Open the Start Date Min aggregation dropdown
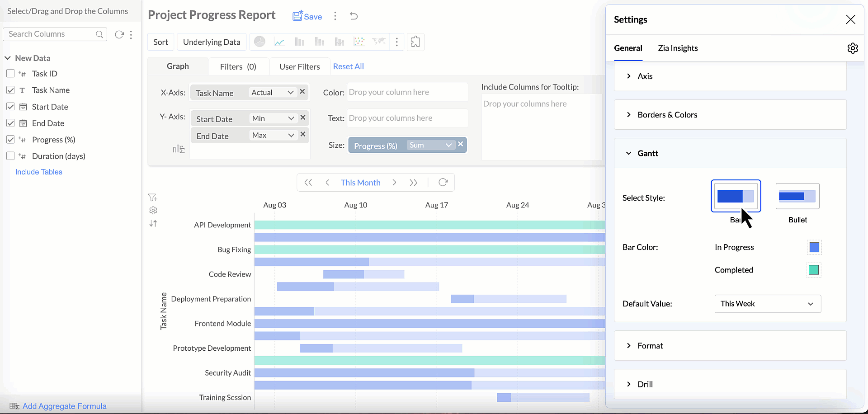Screen dimensions: 868x414 point(273,118)
